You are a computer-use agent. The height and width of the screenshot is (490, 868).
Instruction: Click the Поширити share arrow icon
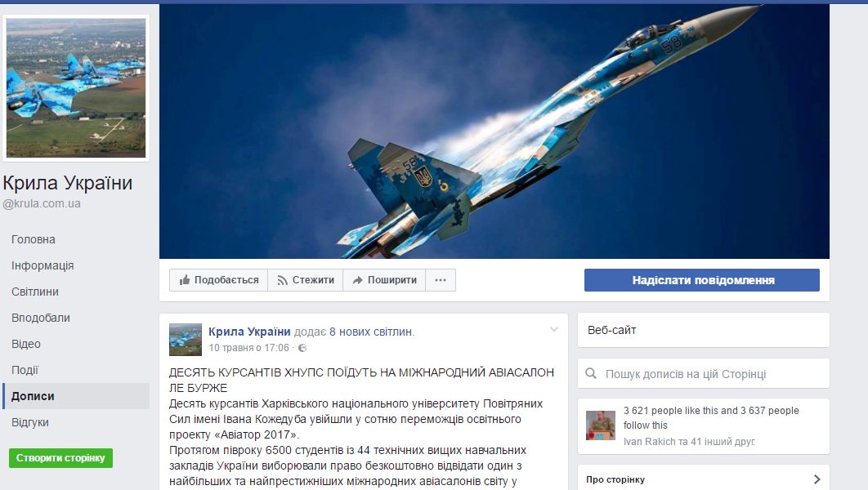(x=358, y=280)
